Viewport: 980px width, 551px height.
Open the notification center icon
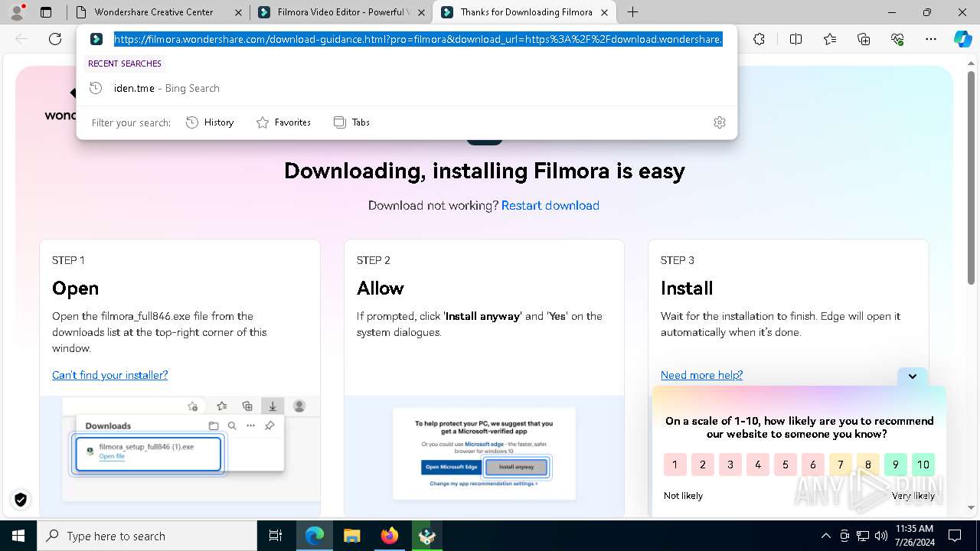pos(955,536)
